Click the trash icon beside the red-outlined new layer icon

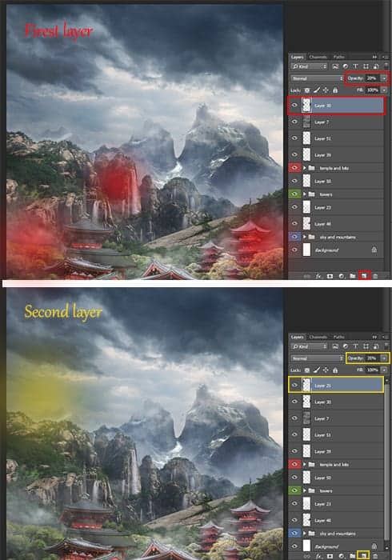click(x=375, y=276)
